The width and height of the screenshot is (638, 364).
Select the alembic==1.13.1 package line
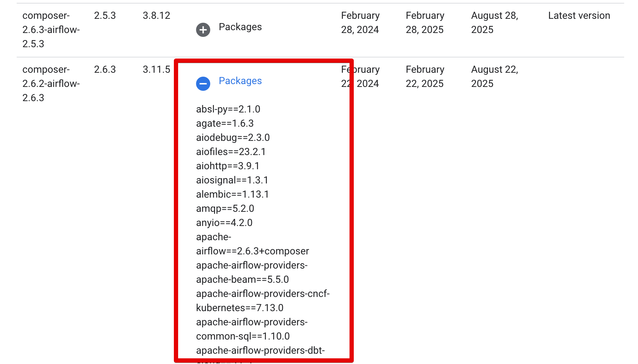233,194
